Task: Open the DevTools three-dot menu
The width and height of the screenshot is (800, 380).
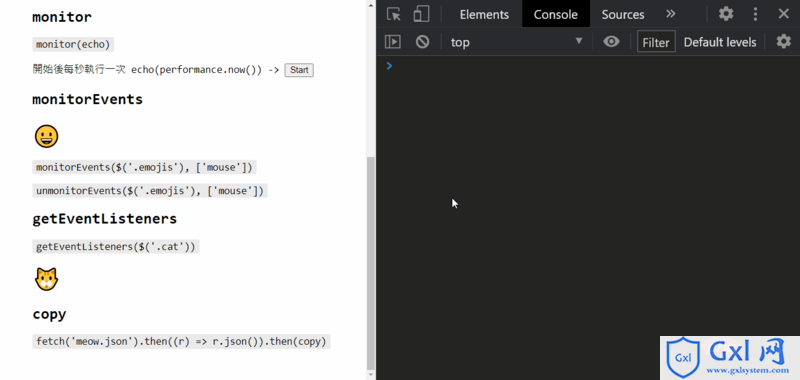Action: [x=756, y=14]
